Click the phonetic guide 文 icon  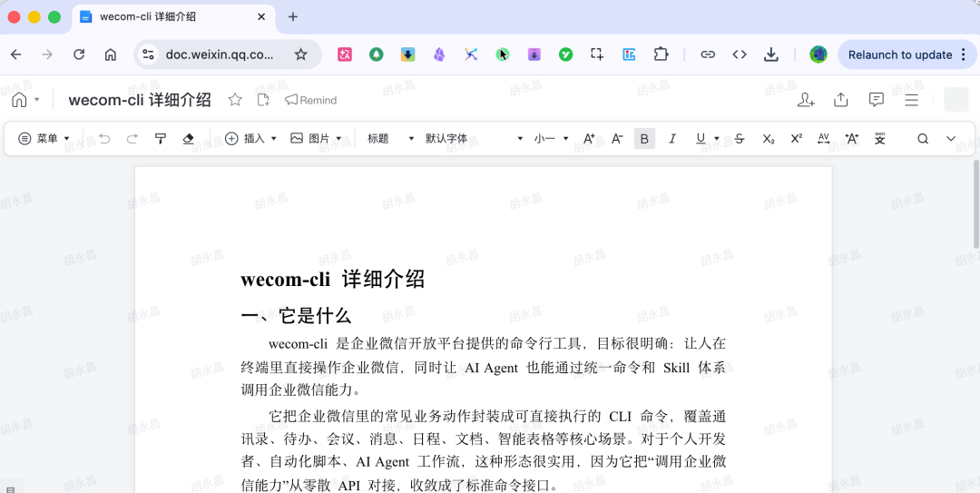click(x=880, y=139)
